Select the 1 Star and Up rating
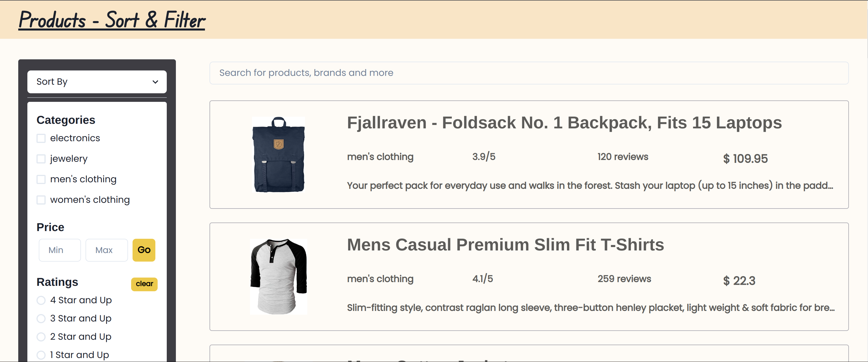Viewport: 868px width, 362px height. pos(41,355)
